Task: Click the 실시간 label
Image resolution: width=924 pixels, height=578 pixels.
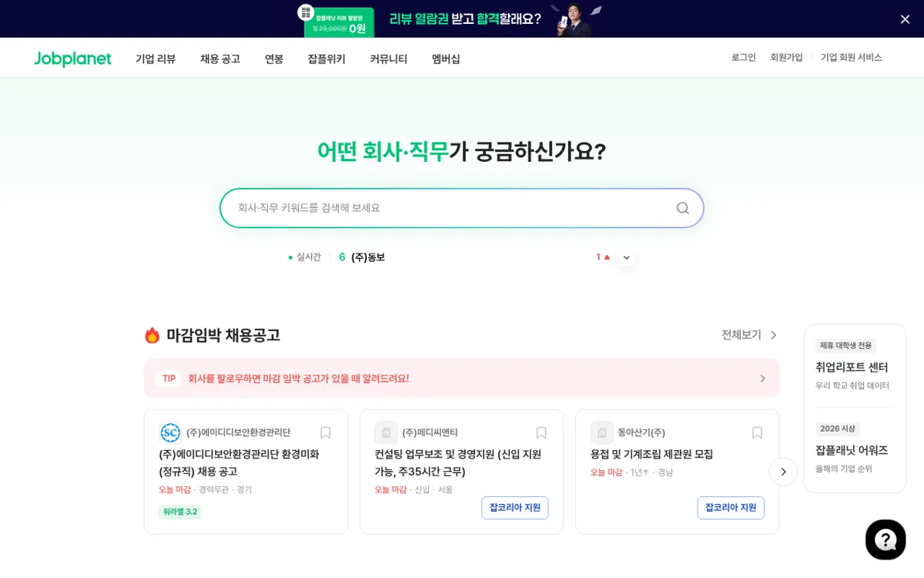Action: click(x=309, y=257)
